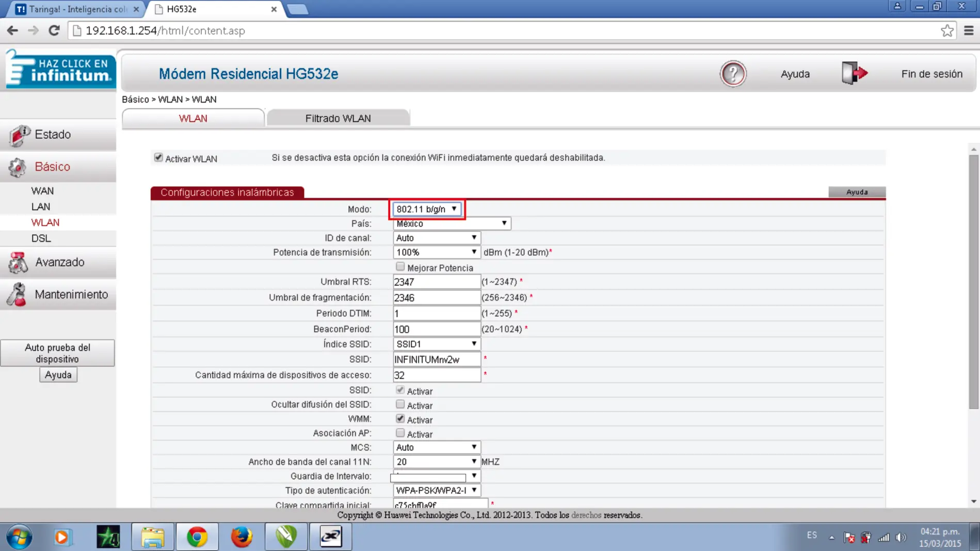Open the green monitor taskbar app
This screenshot has width=980, height=551.
(x=108, y=537)
